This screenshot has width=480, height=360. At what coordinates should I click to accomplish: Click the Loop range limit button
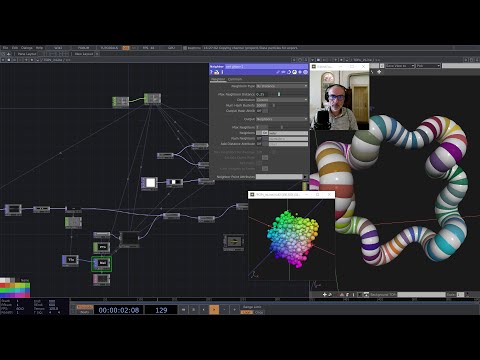247,312
